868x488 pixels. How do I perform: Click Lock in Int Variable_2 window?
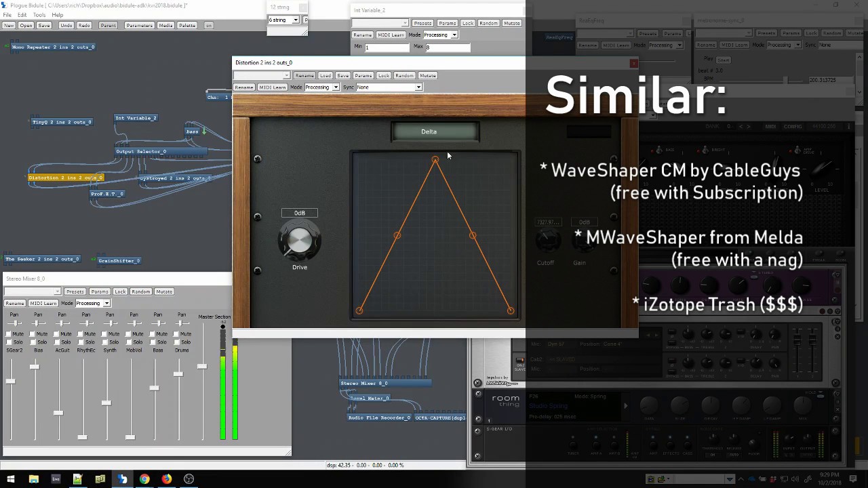[468, 23]
